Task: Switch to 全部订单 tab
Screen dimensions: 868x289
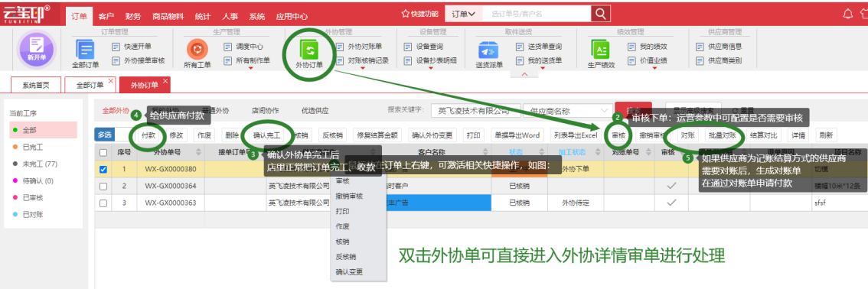Action: 89,85
